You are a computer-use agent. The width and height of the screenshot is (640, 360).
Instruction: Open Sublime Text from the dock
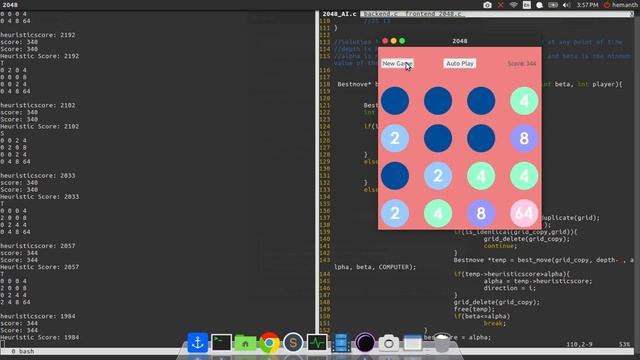(293, 342)
